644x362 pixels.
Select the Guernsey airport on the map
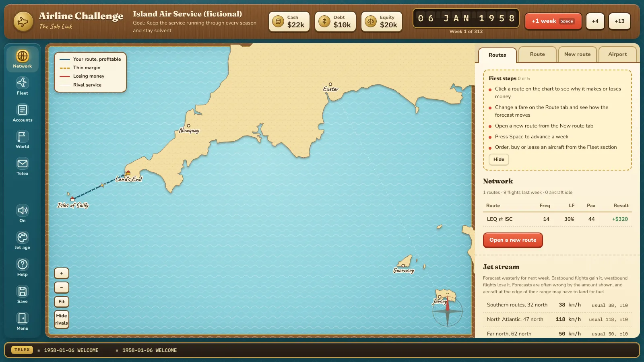coord(403,265)
